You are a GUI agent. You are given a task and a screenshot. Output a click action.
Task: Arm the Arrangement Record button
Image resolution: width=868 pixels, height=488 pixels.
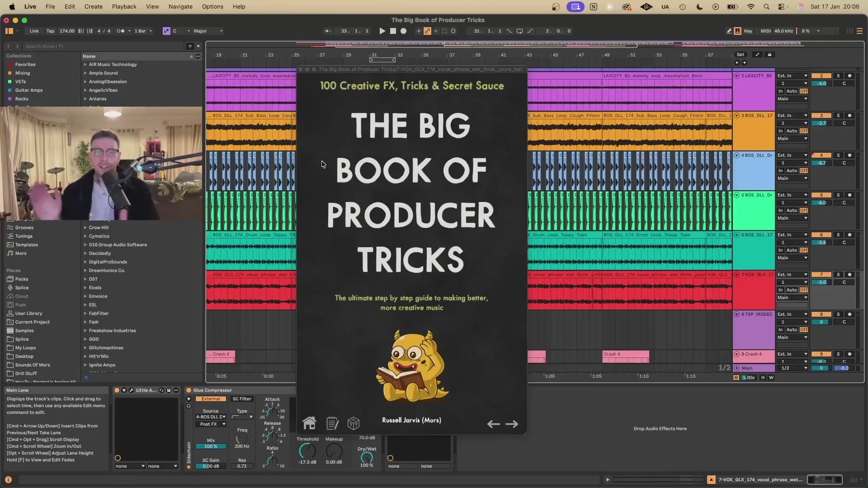point(404,31)
